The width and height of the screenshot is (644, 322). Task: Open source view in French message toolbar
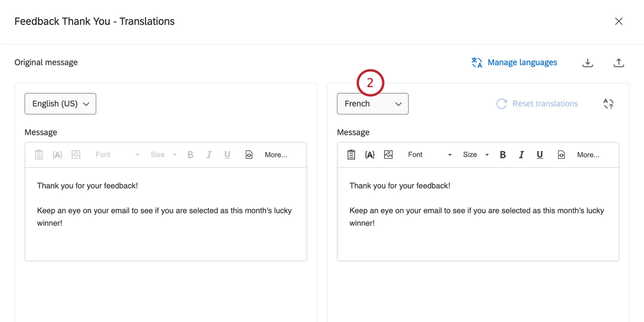(x=561, y=155)
